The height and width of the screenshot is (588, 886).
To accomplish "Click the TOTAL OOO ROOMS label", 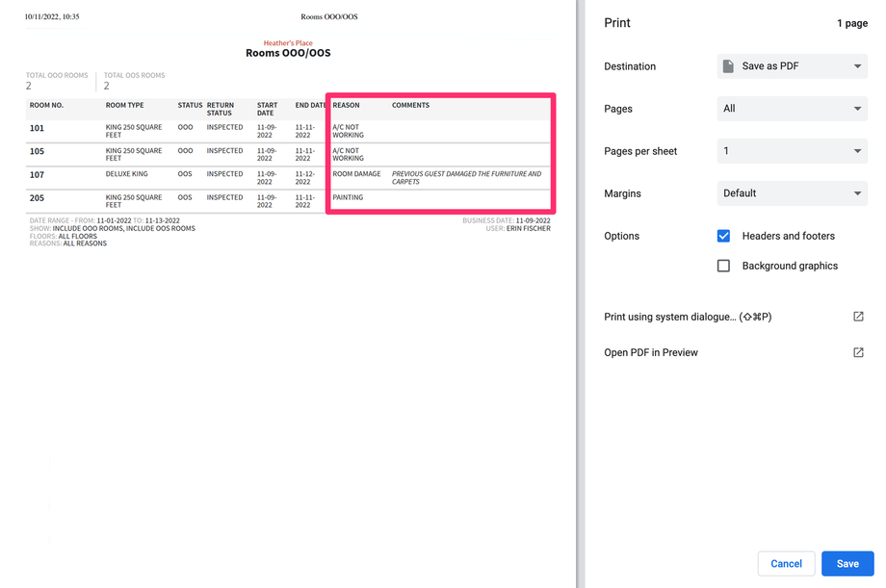I will coord(57,75).
